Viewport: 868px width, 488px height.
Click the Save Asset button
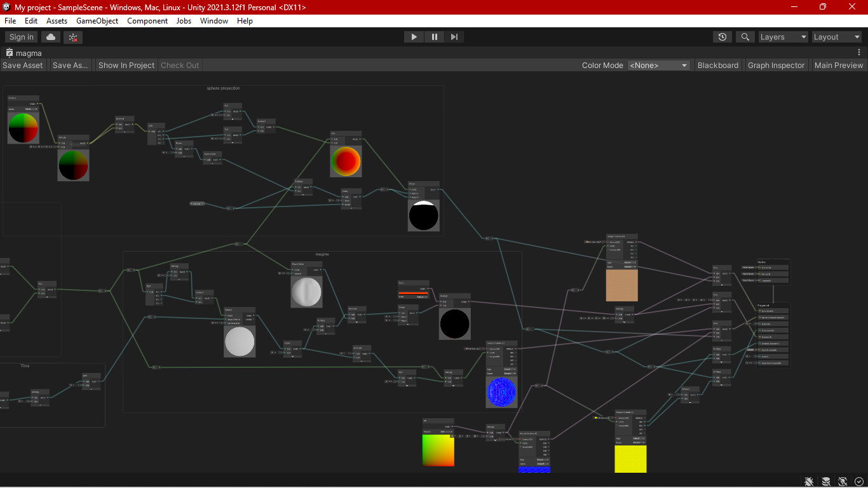click(x=23, y=65)
